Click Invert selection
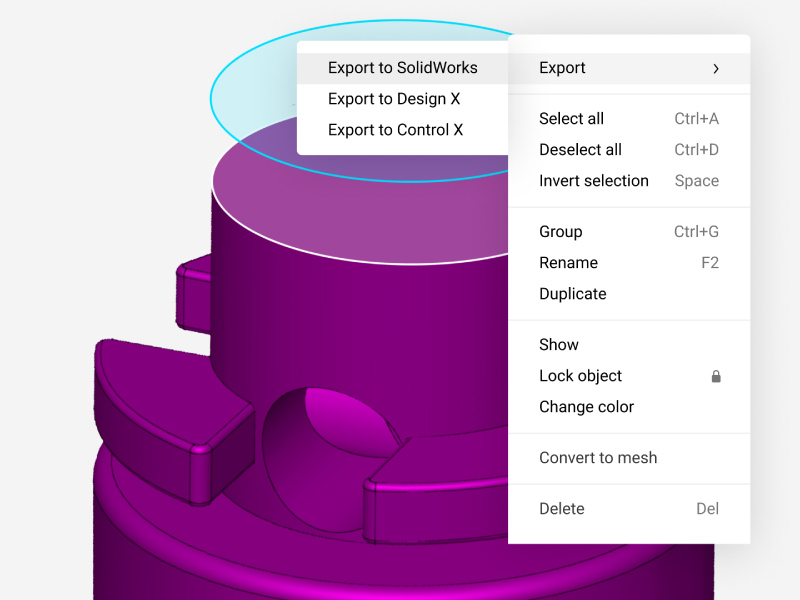The image size is (800, 600). click(593, 181)
